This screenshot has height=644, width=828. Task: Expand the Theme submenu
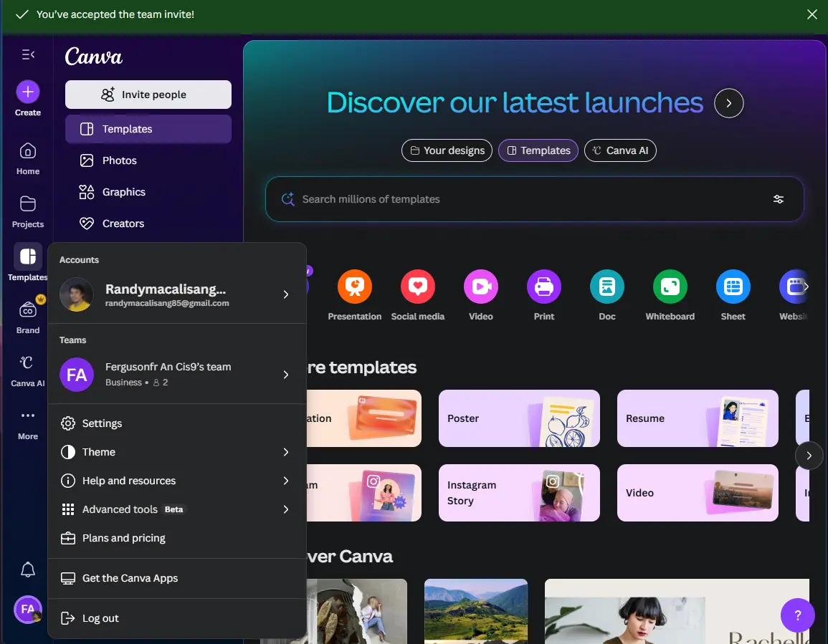coord(176,452)
